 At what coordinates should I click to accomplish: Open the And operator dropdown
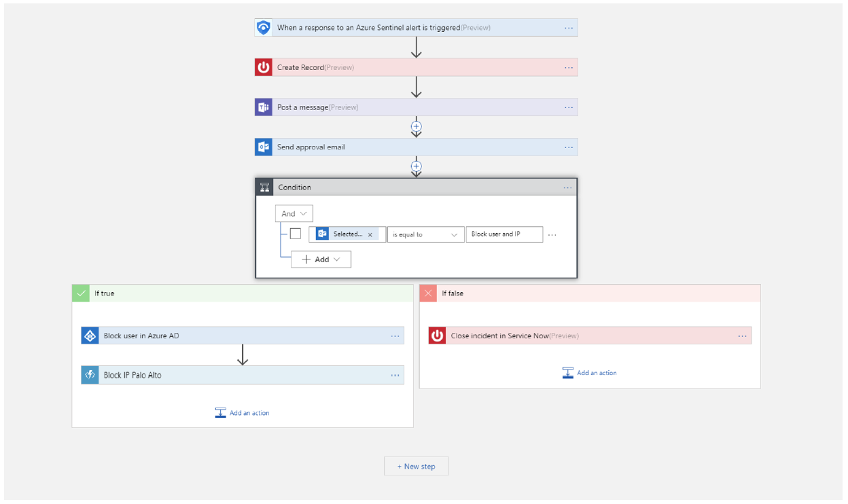tap(294, 213)
